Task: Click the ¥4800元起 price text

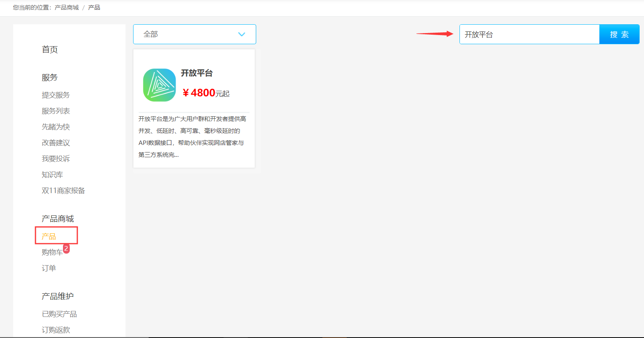Action: (206, 93)
